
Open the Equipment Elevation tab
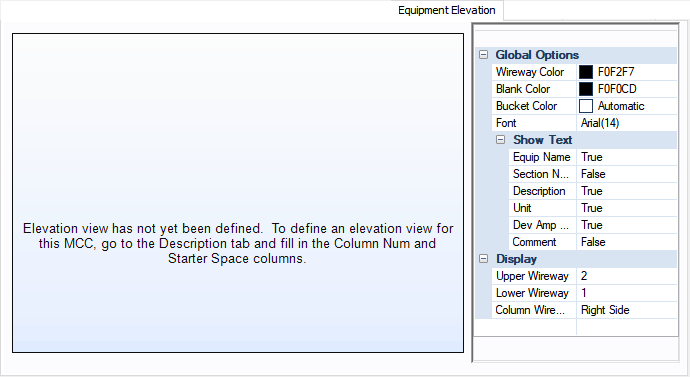click(447, 10)
